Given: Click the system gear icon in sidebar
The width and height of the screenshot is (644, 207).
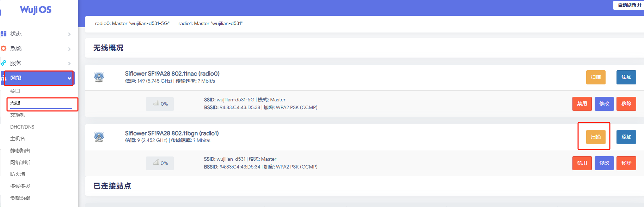Looking at the screenshot, I should [x=4, y=48].
